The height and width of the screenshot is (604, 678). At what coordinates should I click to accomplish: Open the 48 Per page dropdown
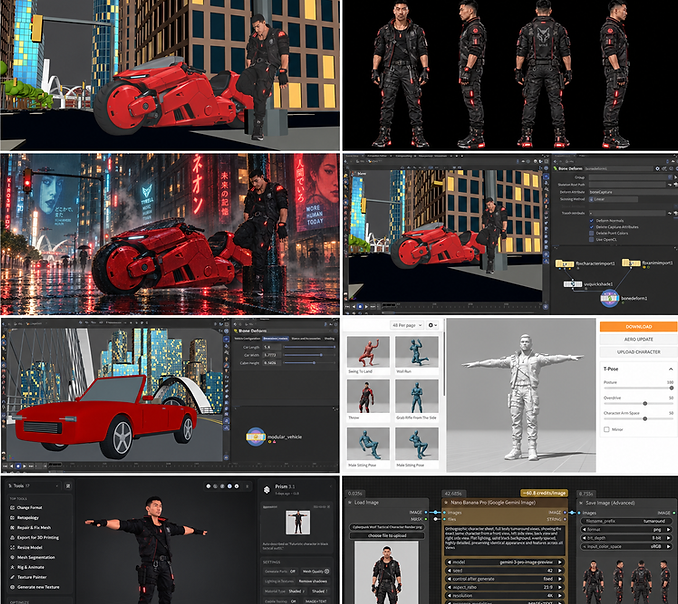click(406, 325)
